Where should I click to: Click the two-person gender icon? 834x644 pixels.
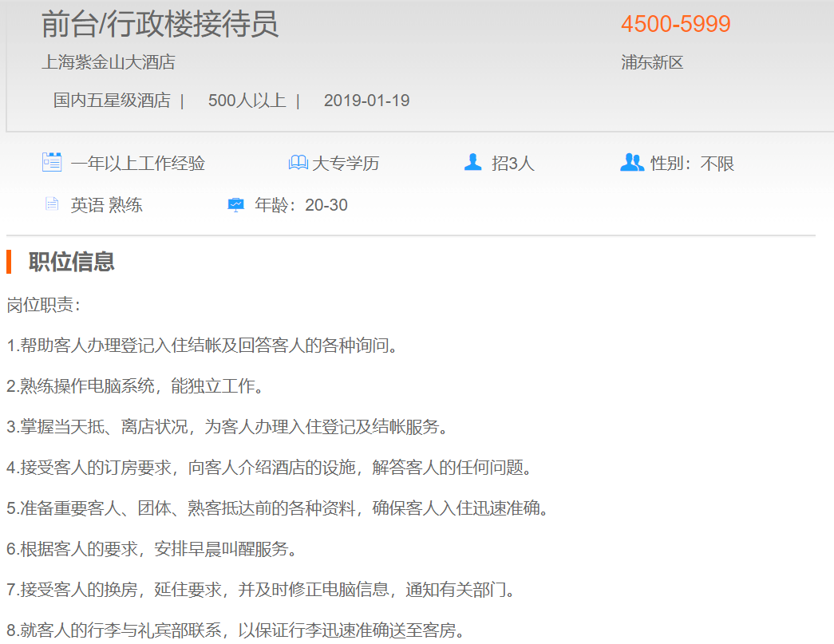(631, 162)
